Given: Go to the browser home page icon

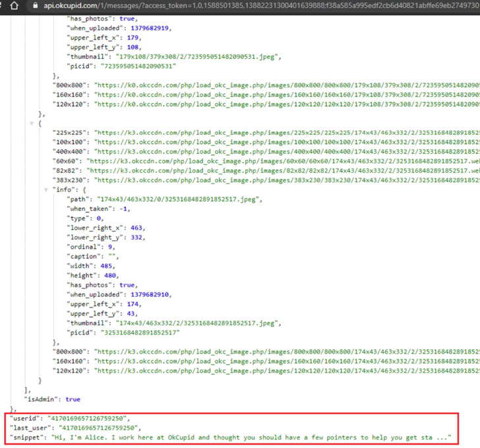Looking at the screenshot, I should click(14, 5).
